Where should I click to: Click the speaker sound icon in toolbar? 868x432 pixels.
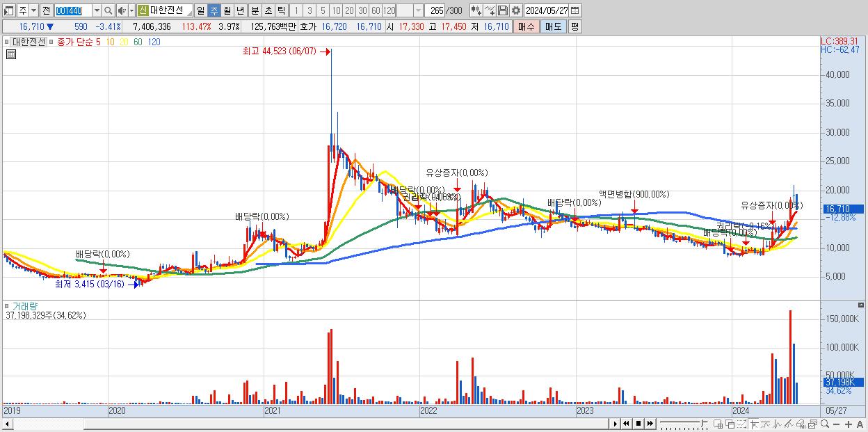(x=121, y=10)
